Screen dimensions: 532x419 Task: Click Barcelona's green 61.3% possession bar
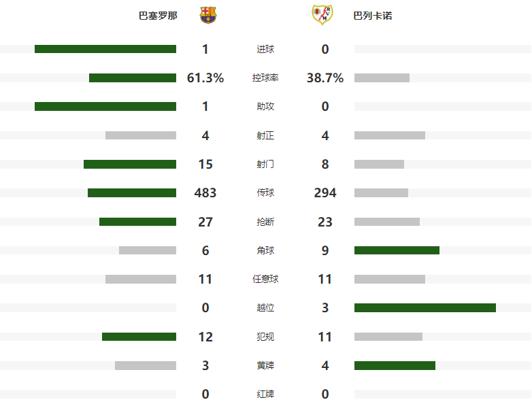[133, 78]
